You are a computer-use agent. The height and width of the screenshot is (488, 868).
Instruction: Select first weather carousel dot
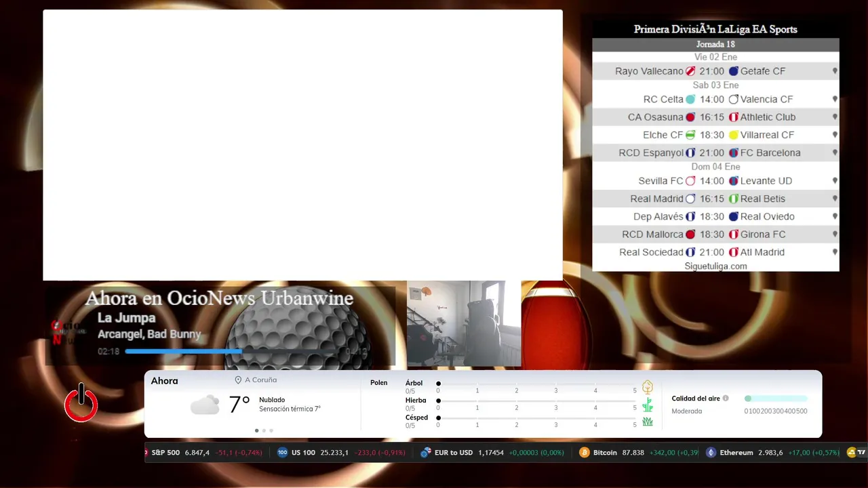[256, 430]
